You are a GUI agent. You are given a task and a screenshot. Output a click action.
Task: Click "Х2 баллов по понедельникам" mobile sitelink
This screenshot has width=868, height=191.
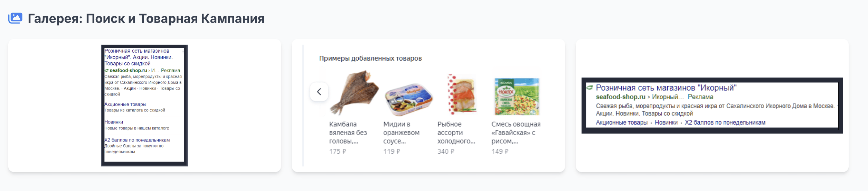[x=137, y=140]
